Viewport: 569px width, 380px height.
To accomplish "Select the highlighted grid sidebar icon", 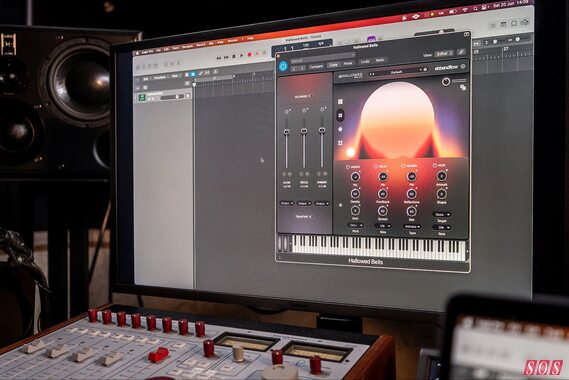I will click(340, 116).
